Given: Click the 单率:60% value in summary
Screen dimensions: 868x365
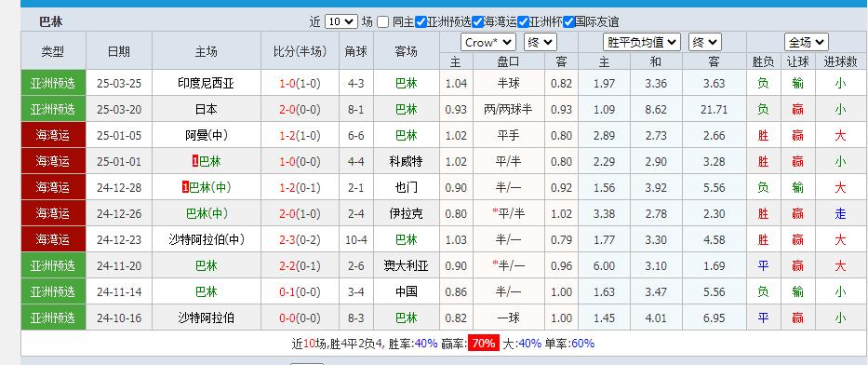Looking at the screenshot, I should coord(570,344).
